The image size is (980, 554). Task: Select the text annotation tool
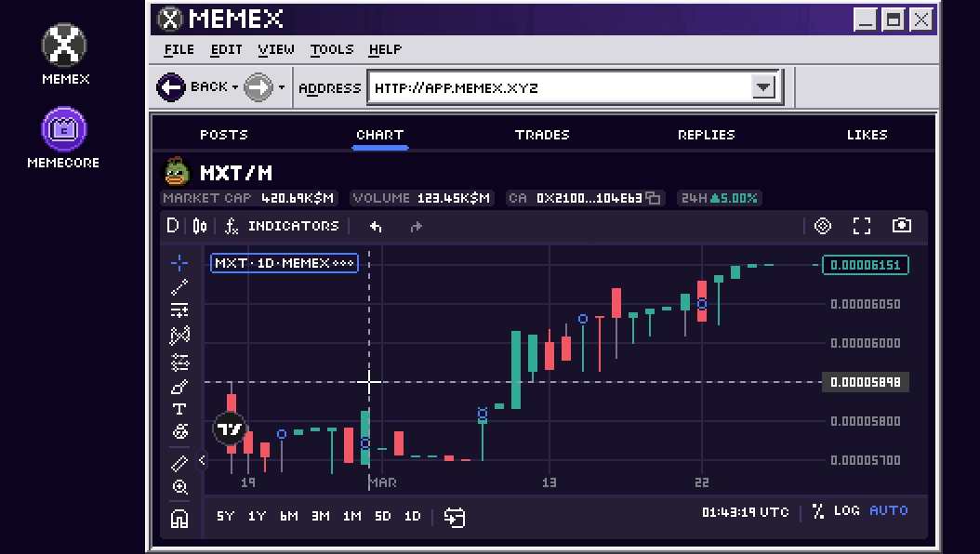point(179,409)
